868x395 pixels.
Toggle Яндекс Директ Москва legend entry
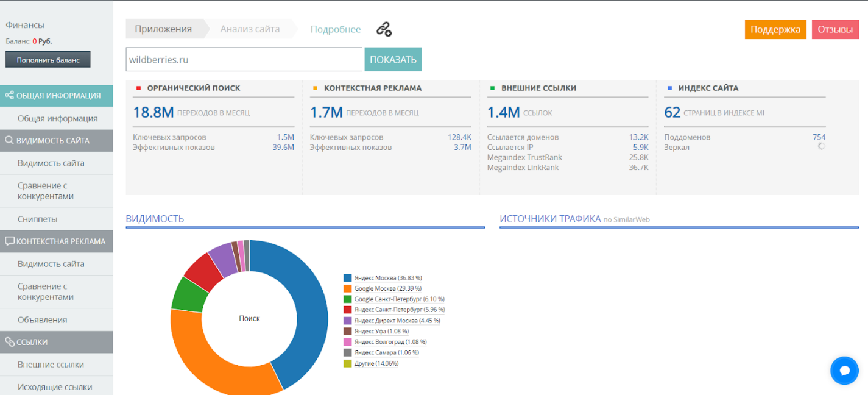click(392, 321)
